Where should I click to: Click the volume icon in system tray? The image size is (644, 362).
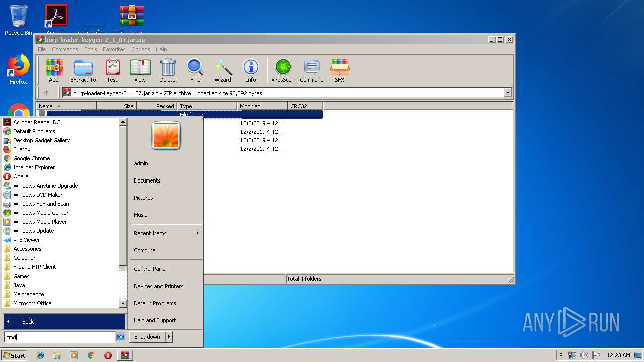tap(584, 355)
